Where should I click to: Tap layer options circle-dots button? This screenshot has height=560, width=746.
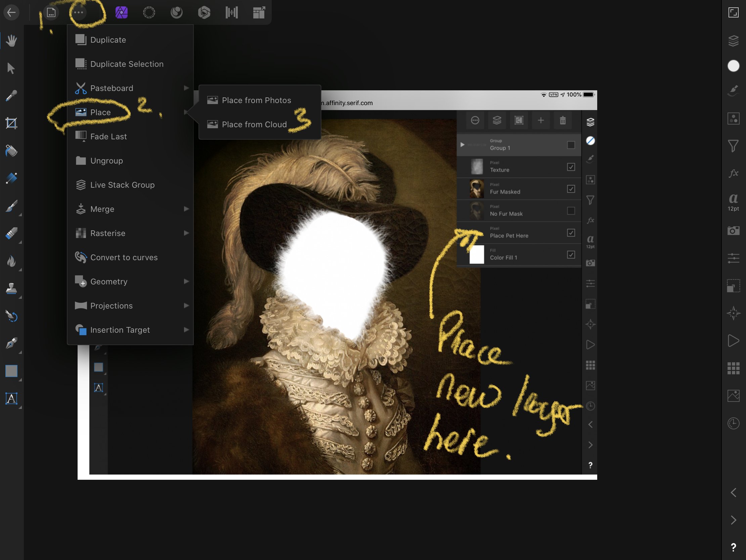point(475,121)
